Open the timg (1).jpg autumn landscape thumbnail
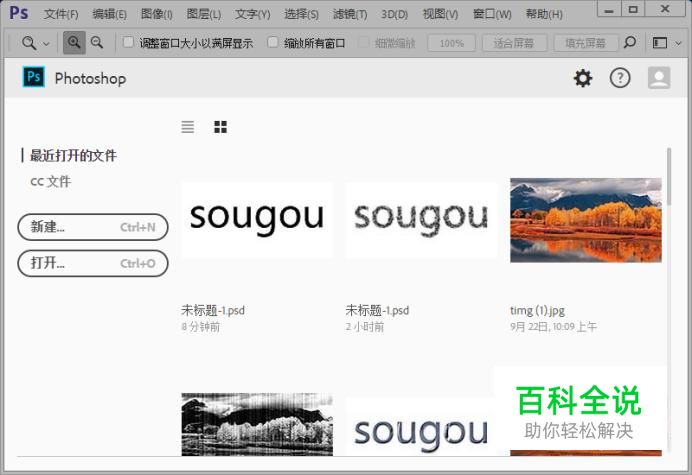This screenshot has height=475, width=692. tap(586, 220)
